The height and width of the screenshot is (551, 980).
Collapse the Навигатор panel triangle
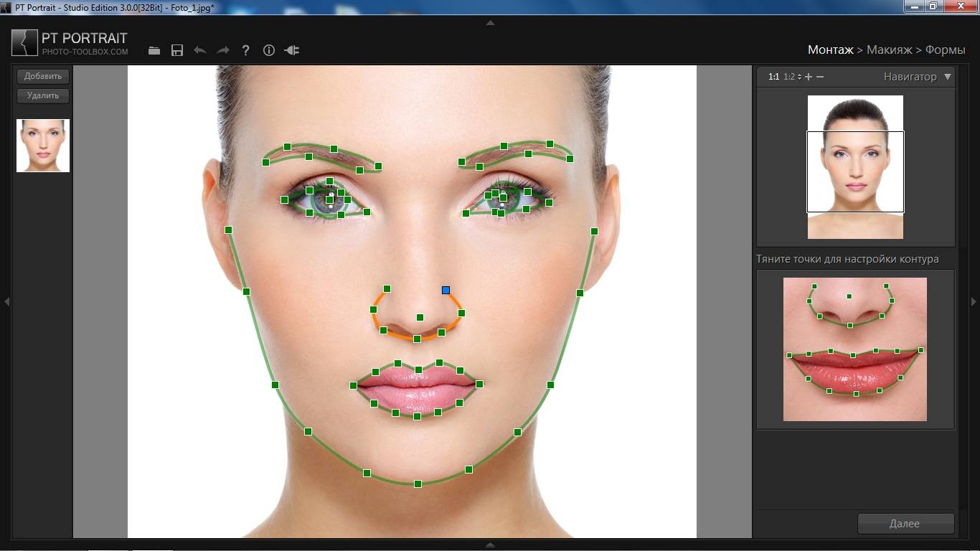(x=948, y=77)
